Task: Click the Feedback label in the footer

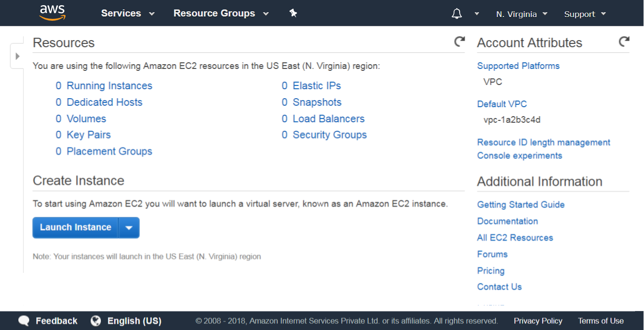Action: (x=57, y=321)
